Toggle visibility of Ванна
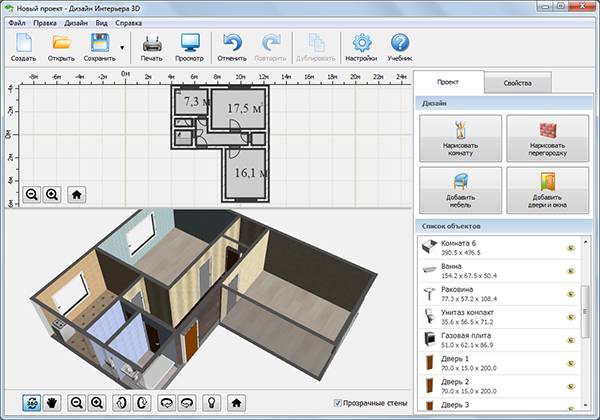Image resolution: width=600 pixels, height=420 pixels. pyautogui.click(x=571, y=271)
